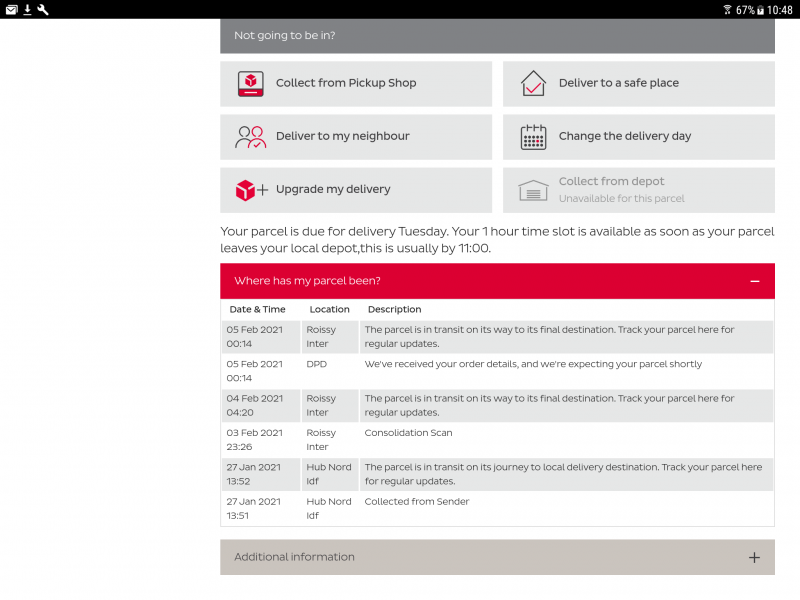
Task: Open the mail notification in status bar
Action: tap(11, 9)
